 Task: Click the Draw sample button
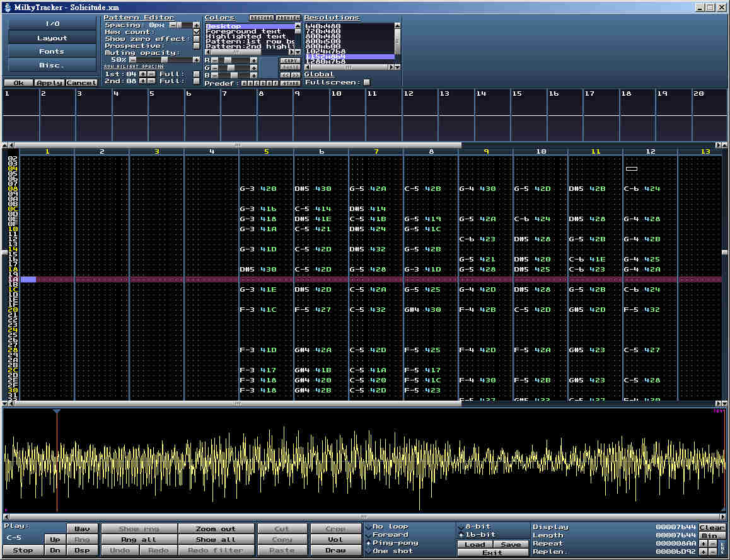(x=335, y=550)
